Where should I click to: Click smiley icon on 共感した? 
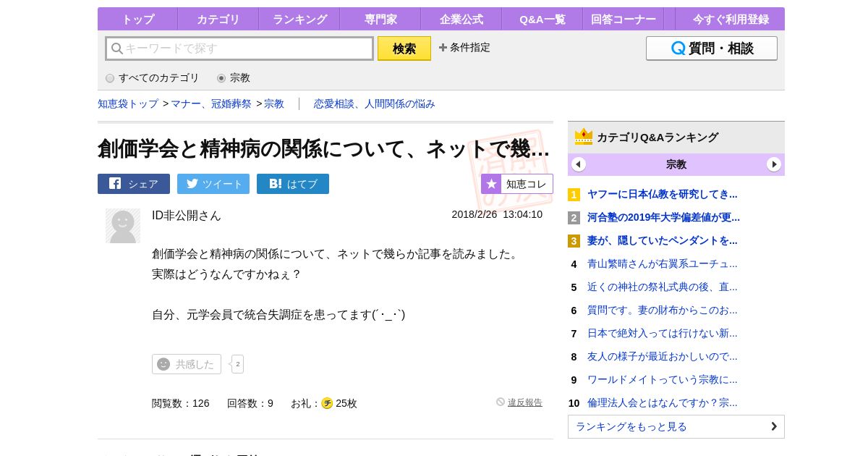163,364
